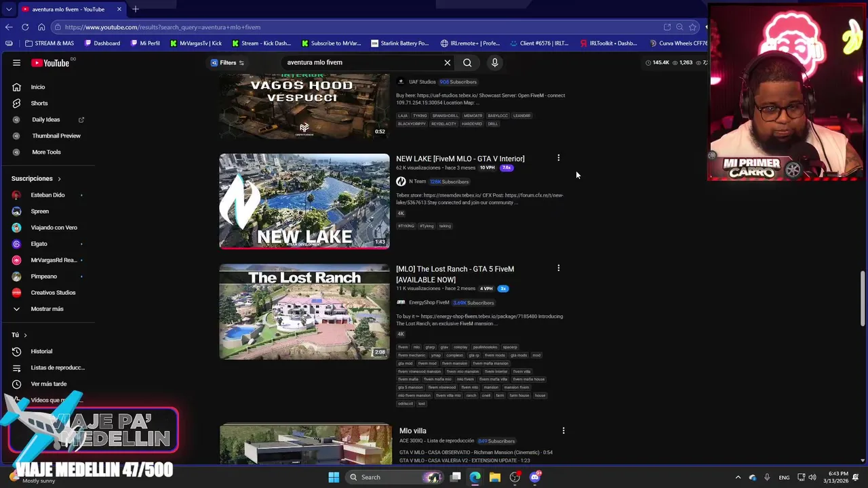Open three-dot menu for The Lost Ranch
The height and width of the screenshot is (488, 868).
[558, 268]
